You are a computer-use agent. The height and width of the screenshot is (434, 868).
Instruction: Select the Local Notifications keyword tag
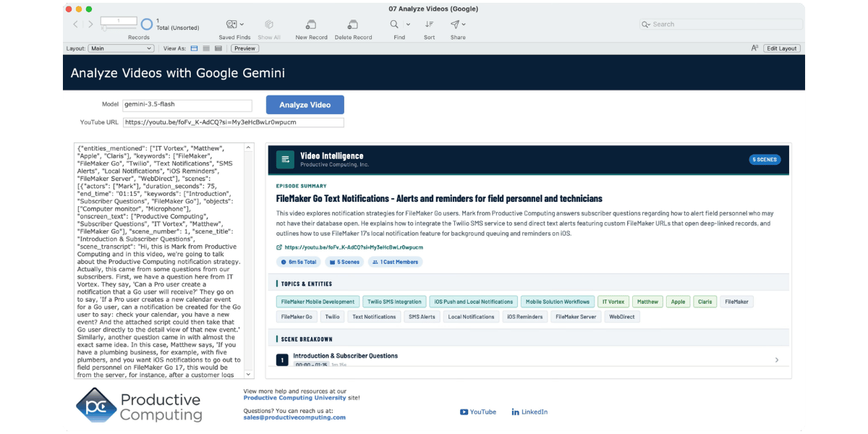point(471,317)
